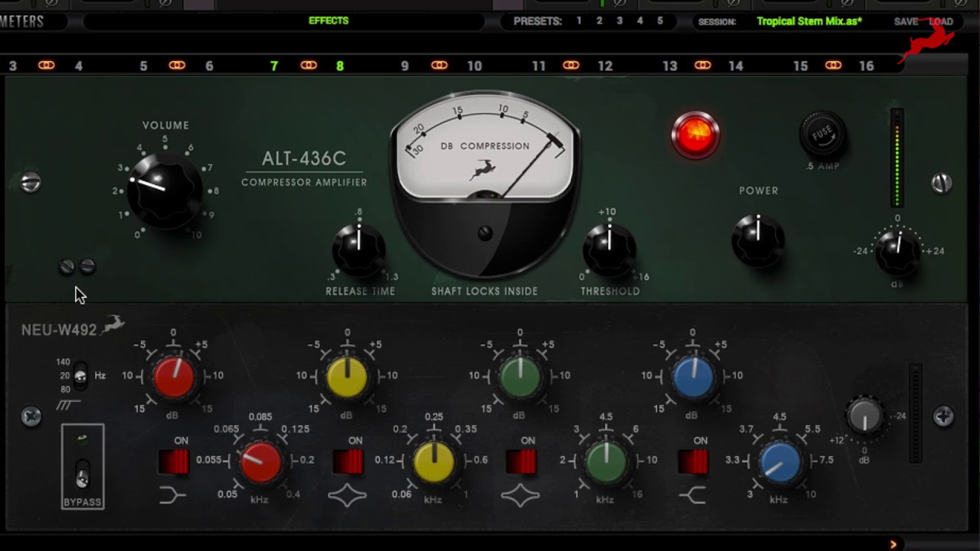Select channel 7 tab
The width and height of the screenshot is (980, 551).
coord(274,66)
